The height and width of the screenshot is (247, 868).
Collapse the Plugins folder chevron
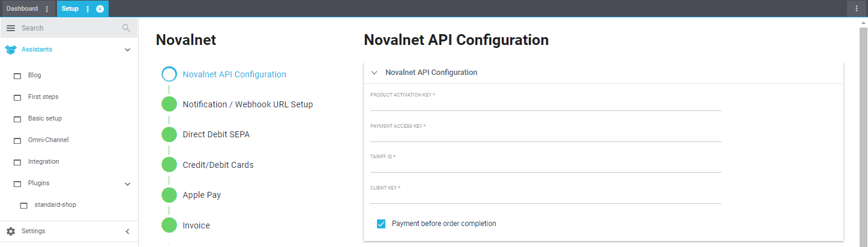click(127, 183)
